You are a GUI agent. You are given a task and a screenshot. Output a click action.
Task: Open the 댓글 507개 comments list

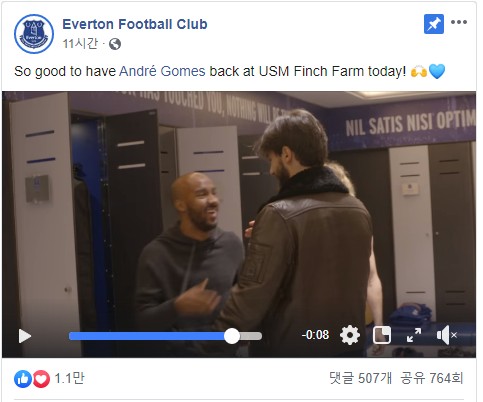click(360, 378)
